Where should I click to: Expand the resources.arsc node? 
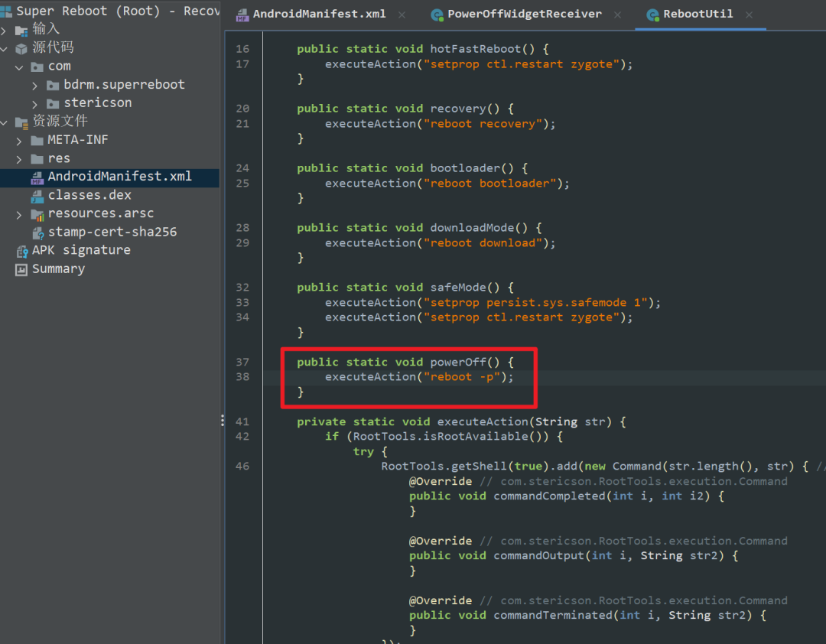tap(19, 215)
